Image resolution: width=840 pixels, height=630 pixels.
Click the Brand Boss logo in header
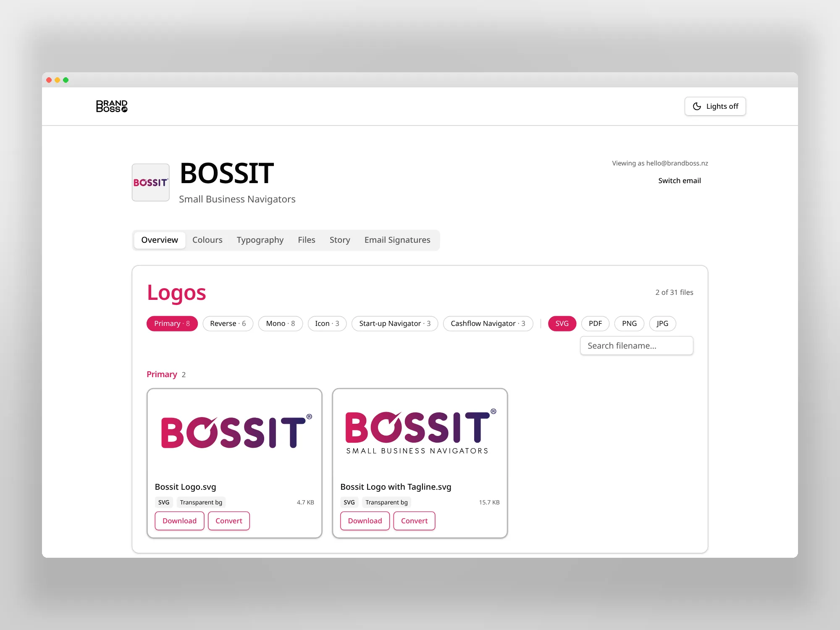[x=112, y=106]
